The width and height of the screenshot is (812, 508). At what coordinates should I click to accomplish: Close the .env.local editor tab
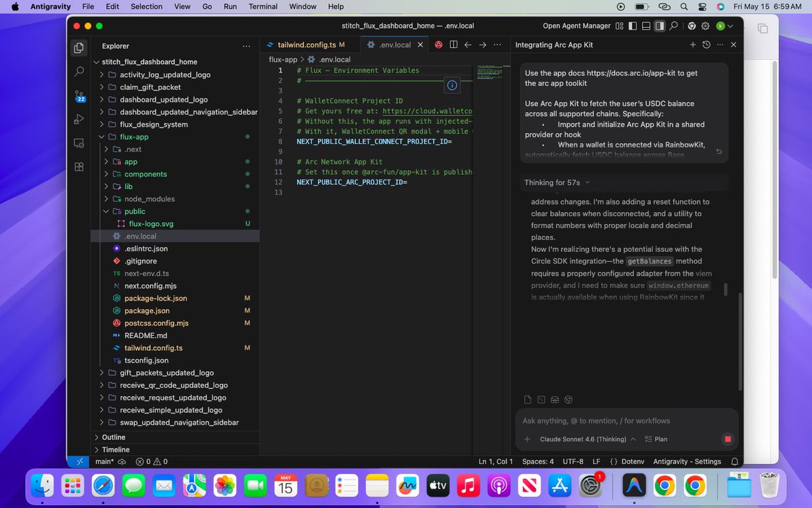pyautogui.click(x=420, y=45)
